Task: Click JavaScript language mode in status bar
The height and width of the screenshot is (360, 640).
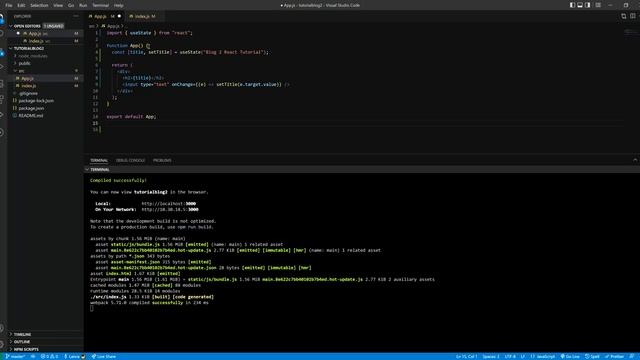Action: 543,356
